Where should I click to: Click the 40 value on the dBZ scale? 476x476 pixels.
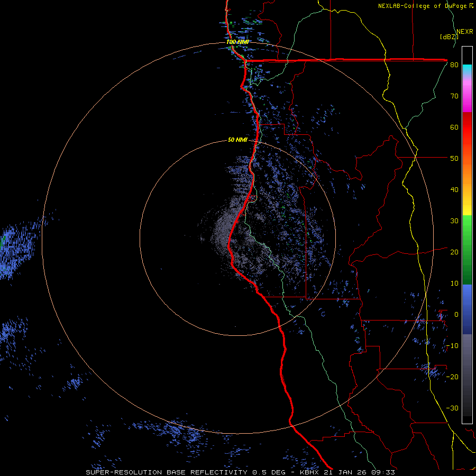tap(454, 190)
